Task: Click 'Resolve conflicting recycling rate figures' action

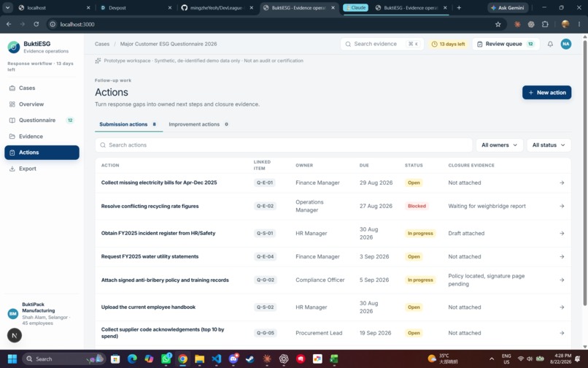Action: coord(150,206)
